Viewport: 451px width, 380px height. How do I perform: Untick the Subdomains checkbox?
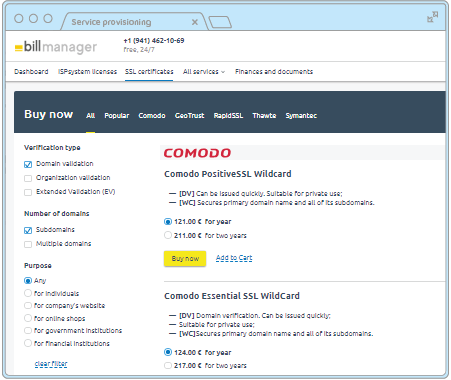click(28, 230)
